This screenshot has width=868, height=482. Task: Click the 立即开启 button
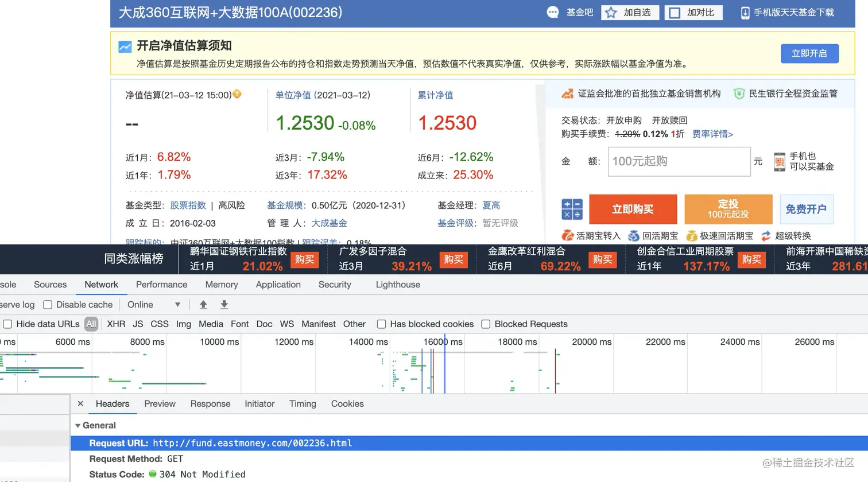(809, 53)
